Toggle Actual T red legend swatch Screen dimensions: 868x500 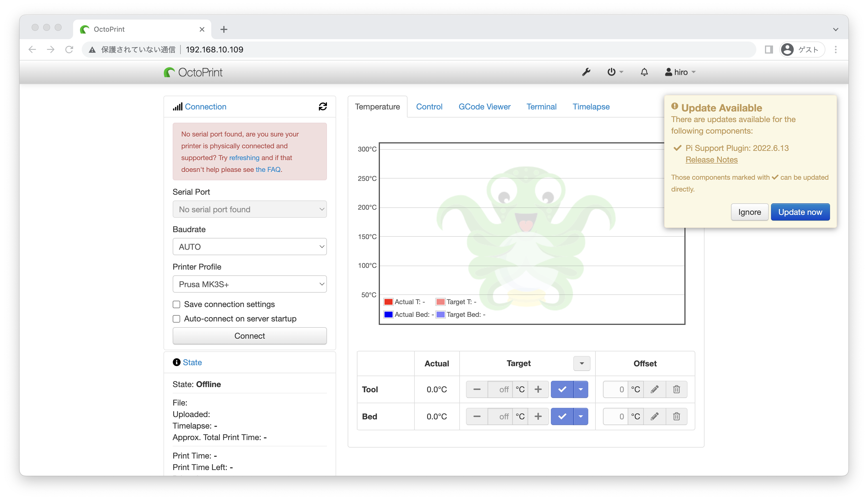click(x=388, y=302)
